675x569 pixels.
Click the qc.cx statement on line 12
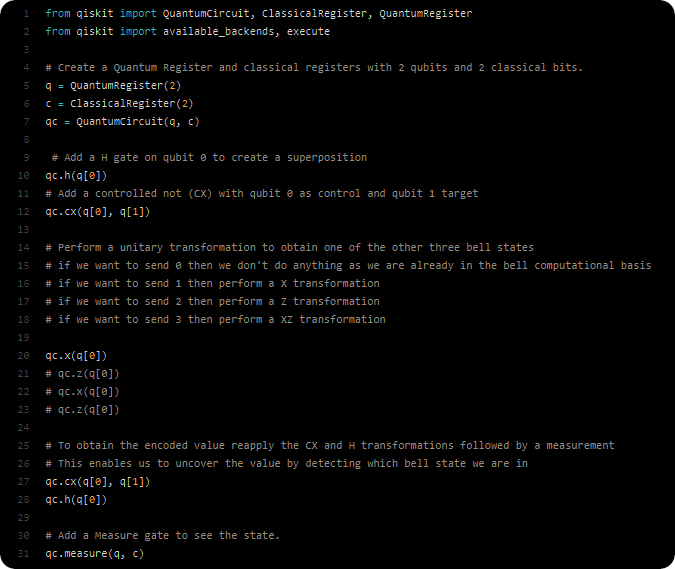(98, 212)
